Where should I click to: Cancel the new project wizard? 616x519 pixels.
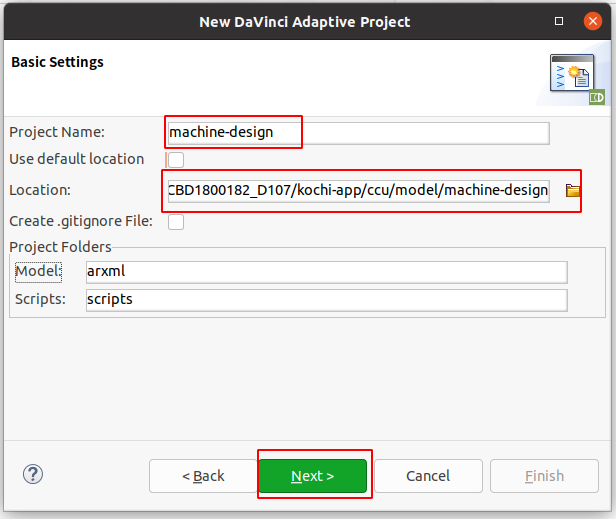click(428, 476)
